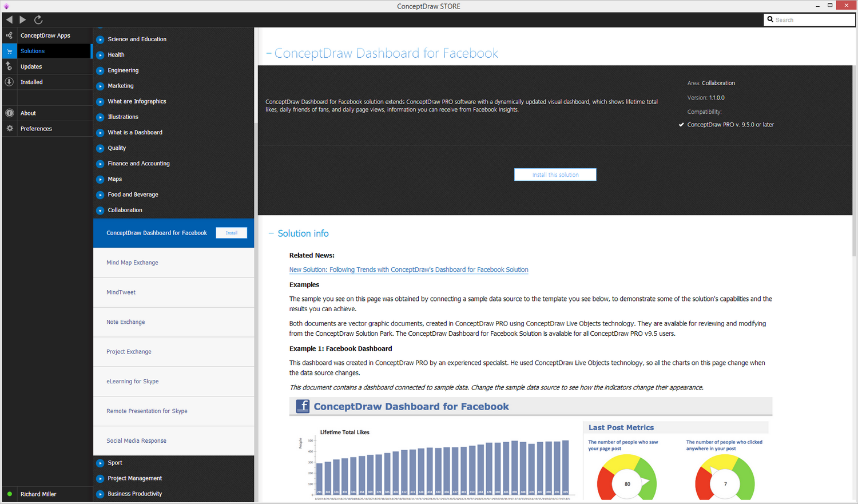Expand the Health category
The width and height of the screenshot is (858, 504).
(100, 55)
